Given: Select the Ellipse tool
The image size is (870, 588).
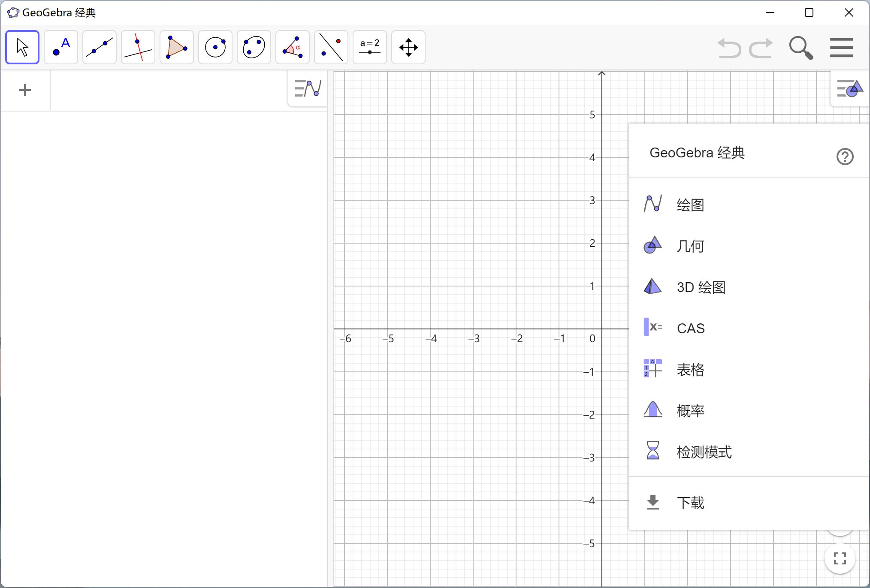Looking at the screenshot, I should (254, 47).
